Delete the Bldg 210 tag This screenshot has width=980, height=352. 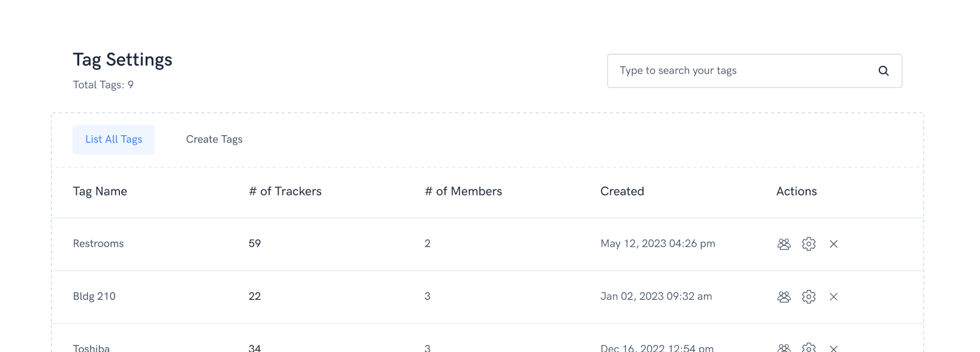pyautogui.click(x=834, y=297)
